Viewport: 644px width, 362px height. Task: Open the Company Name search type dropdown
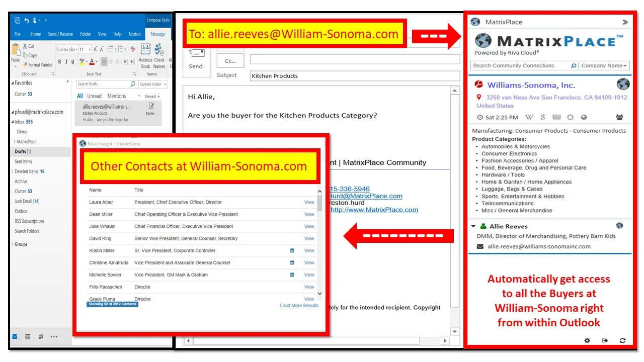click(604, 66)
